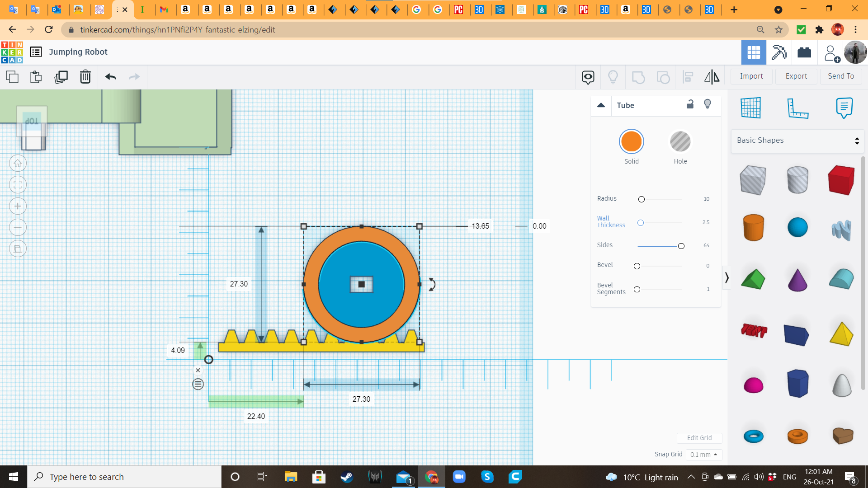Open the Workplane tool
This screenshot has height=488, width=868.
tap(750, 108)
